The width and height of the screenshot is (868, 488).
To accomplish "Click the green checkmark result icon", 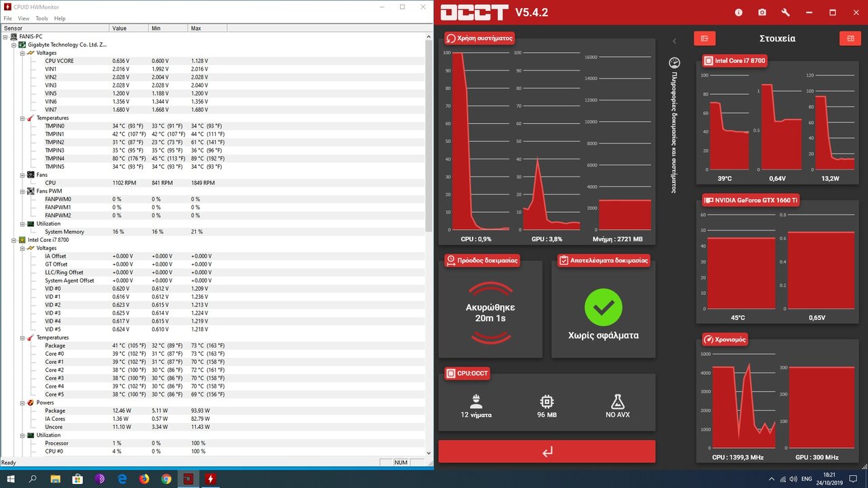I will [x=603, y=307].
